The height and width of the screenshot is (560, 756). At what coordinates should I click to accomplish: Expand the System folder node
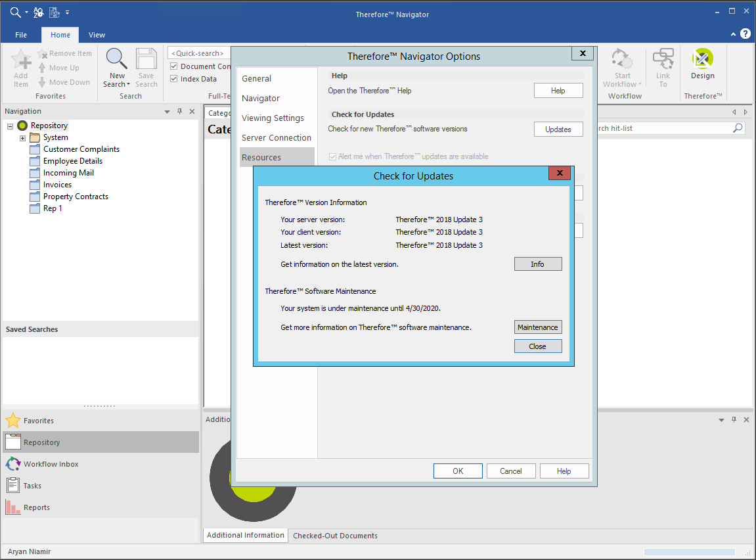23,138
